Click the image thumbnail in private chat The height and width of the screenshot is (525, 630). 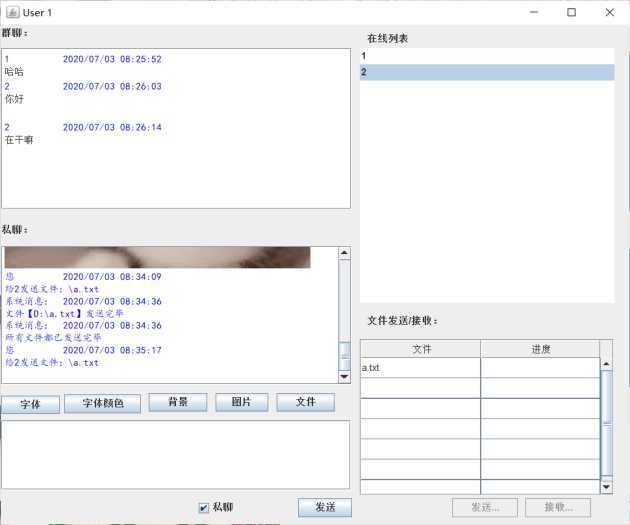(x=158, y=257)
